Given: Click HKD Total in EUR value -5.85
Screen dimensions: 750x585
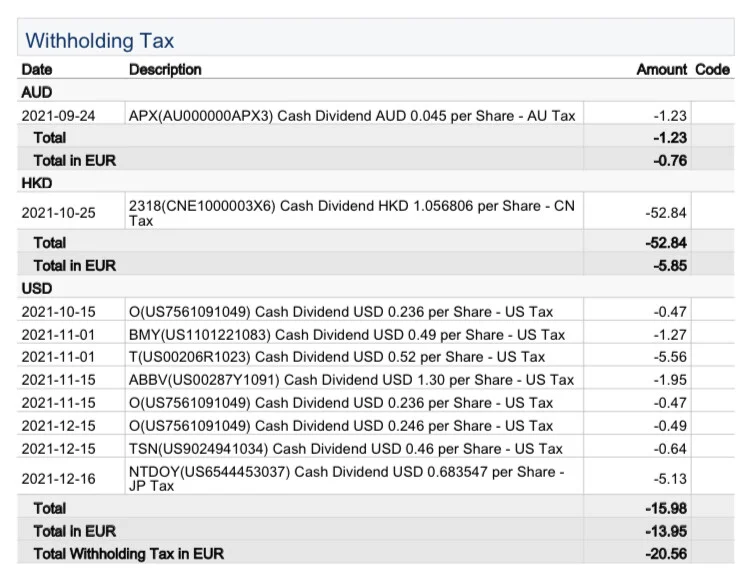Looking at the screenshot, I should (x=670, y=266).
